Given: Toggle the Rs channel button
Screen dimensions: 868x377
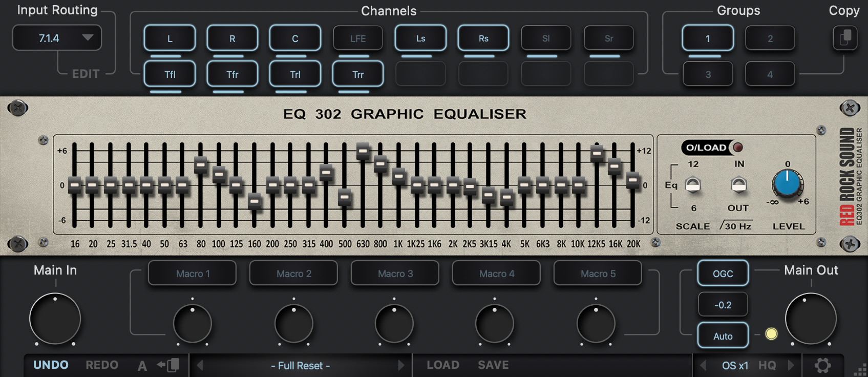Looking at the screenshot, I should click(x=483, y=38).
